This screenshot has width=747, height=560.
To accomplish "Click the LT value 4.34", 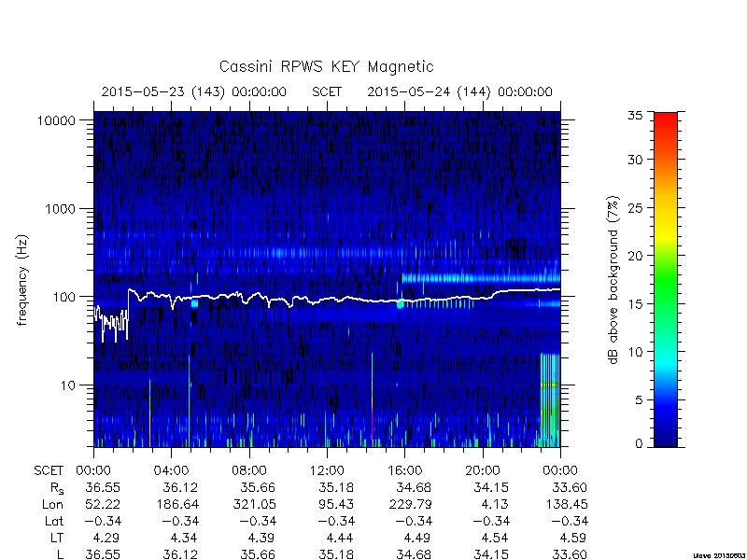I will (x=185, y=538).
